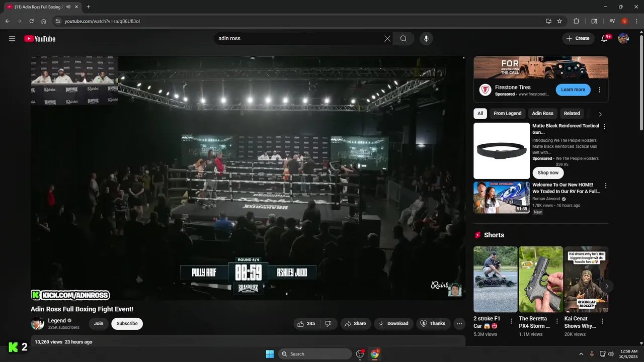The height and width of the screenshot is (362, 644).
Task: Go back in browser history
Action: [7, 21]
